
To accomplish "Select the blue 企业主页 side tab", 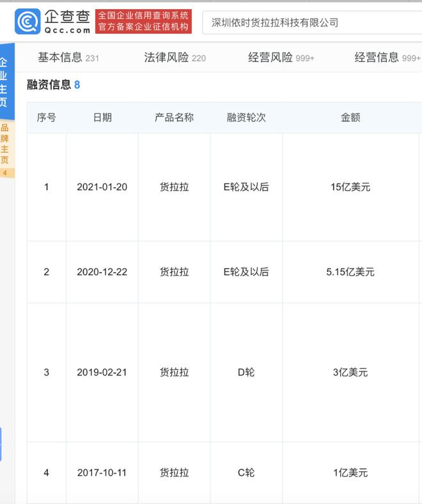I will (x=7, y=81).
